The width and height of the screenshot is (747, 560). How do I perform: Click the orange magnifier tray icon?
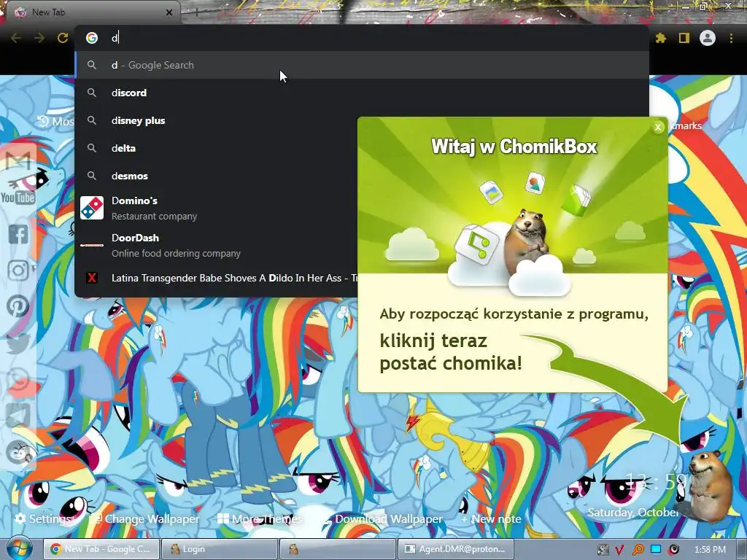pos(638,550)
